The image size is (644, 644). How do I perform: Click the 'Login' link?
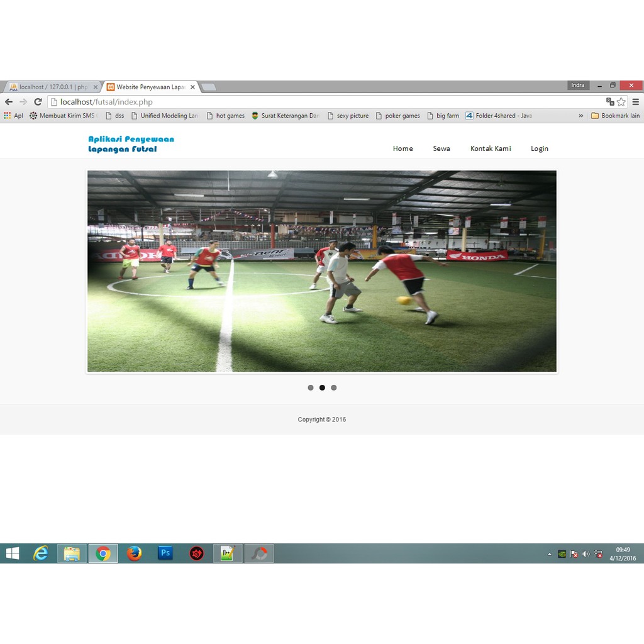point(539,148)
